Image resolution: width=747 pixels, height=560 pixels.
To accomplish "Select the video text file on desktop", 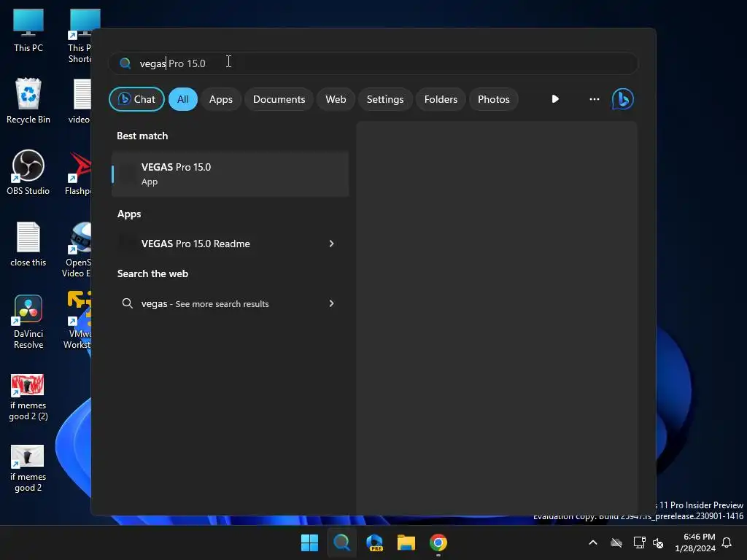I will point(80,101).
